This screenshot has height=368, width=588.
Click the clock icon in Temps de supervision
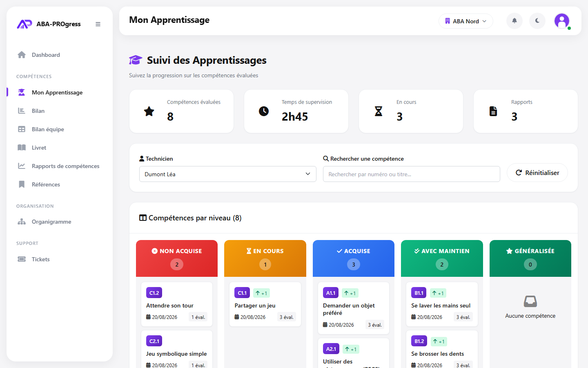[x=264, y=111]
